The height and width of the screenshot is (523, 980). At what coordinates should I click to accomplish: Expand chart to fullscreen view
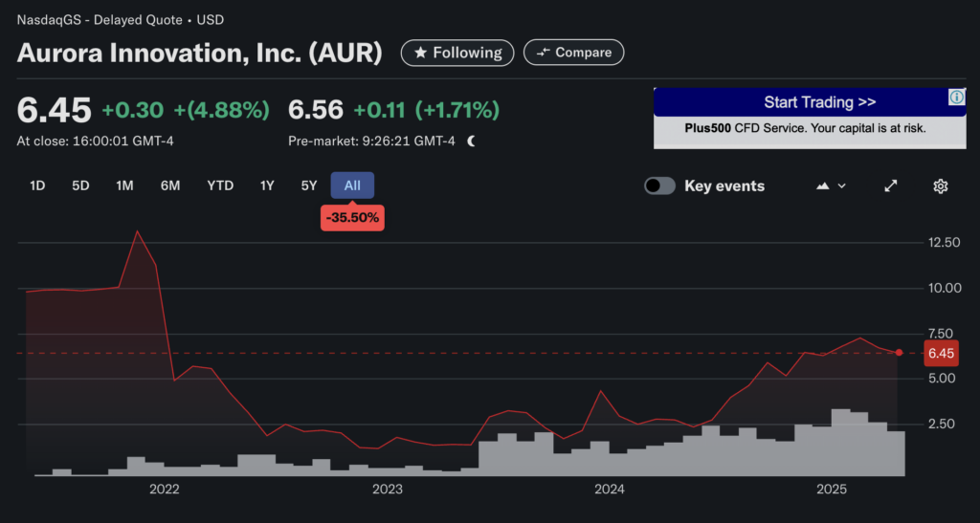point(891,185)
